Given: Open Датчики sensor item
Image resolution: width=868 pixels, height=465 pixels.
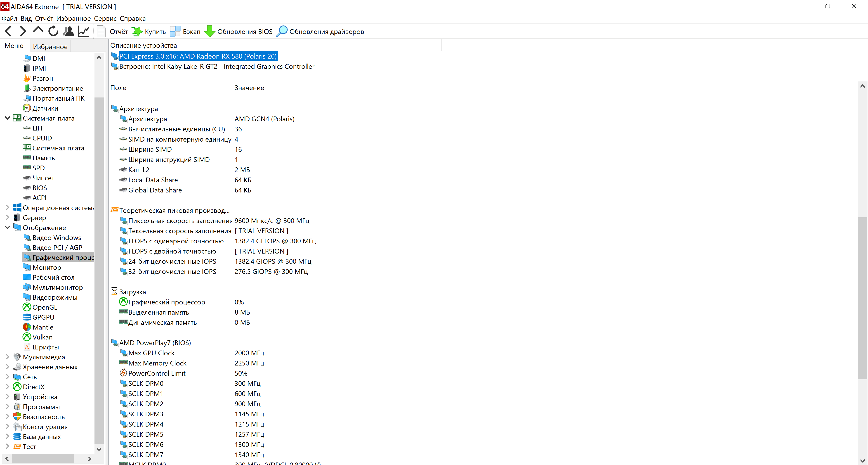Looking at the screenshot, I should click(40, 108).
